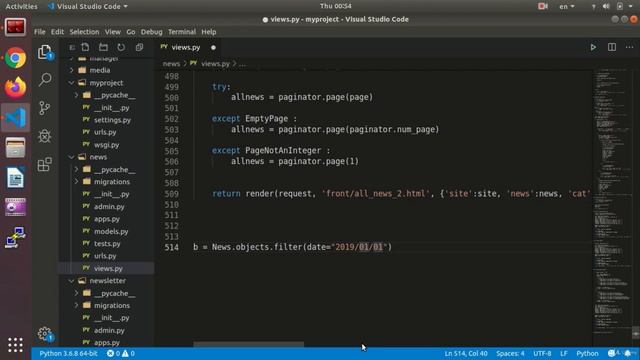640x360 pixels.
Task: Click the horizontal scrollbar in the editor
Action: 249,344
